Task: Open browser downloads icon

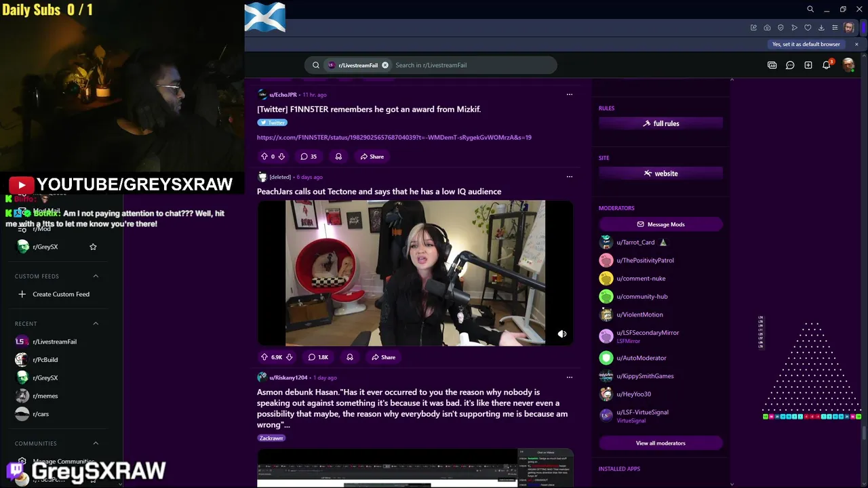Action: (821, 28)
